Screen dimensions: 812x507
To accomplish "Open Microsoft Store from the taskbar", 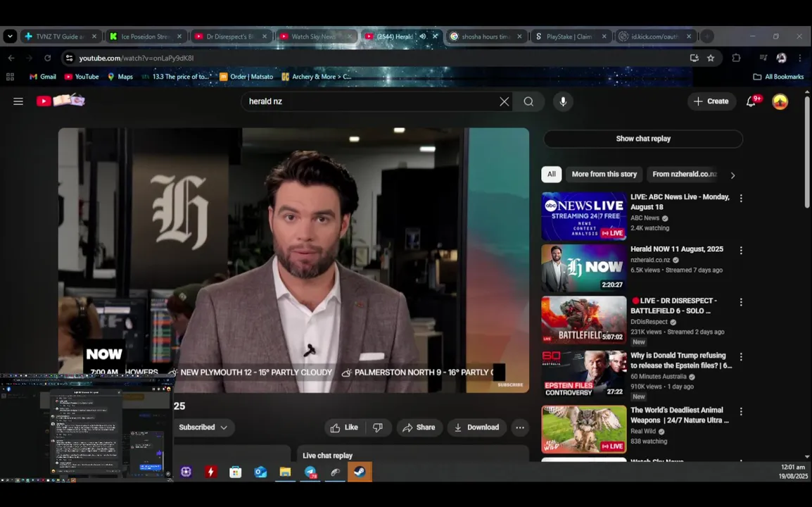I will [236, 472].
